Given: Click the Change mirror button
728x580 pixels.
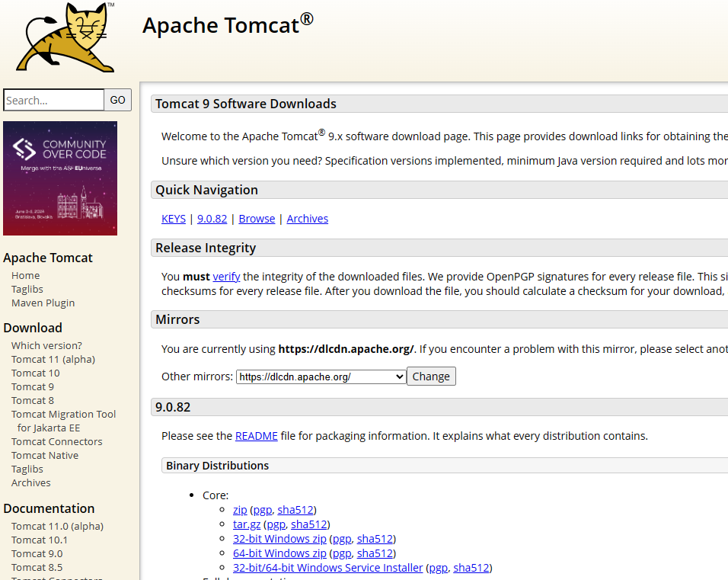Looking at the screenshot, I should (431, 377).
